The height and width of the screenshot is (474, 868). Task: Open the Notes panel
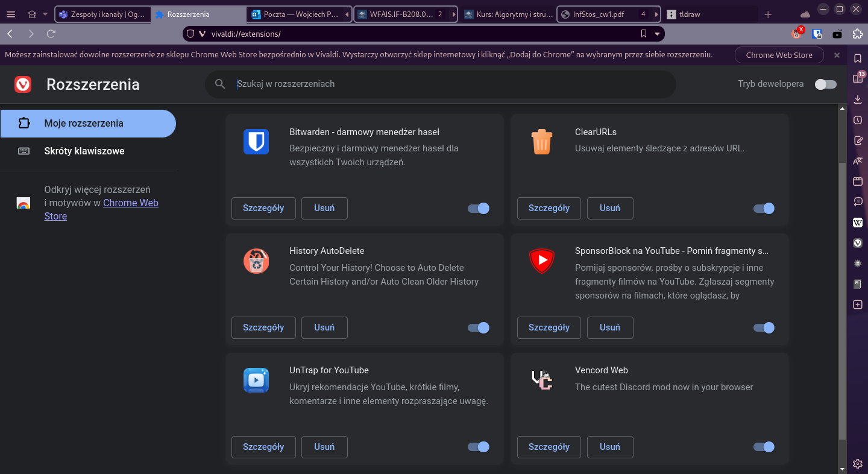[858, 141]
